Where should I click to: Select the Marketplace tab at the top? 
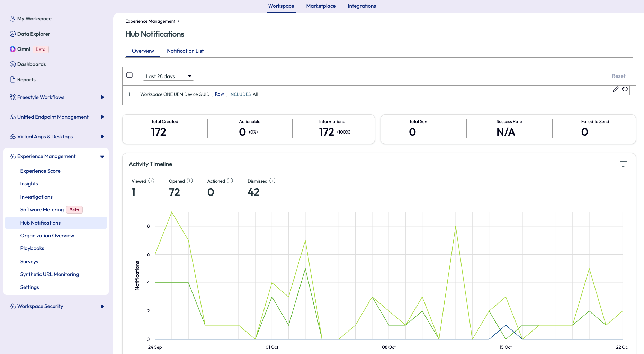321,6
